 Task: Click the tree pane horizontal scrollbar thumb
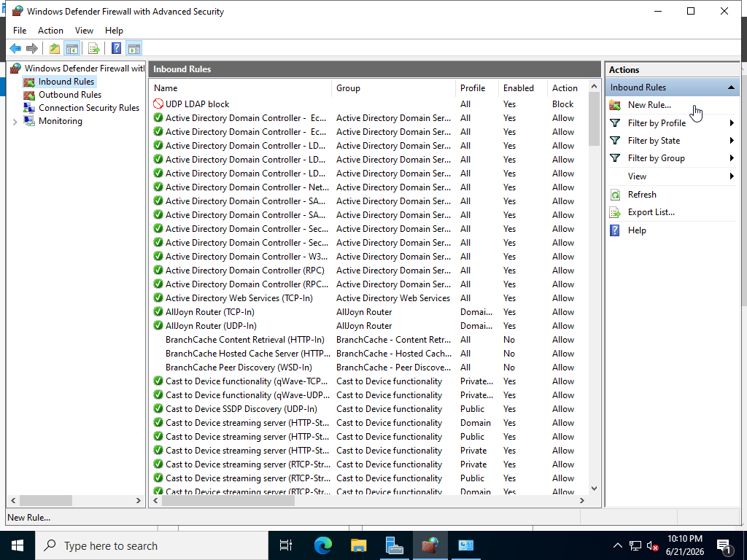coord(46,500)
